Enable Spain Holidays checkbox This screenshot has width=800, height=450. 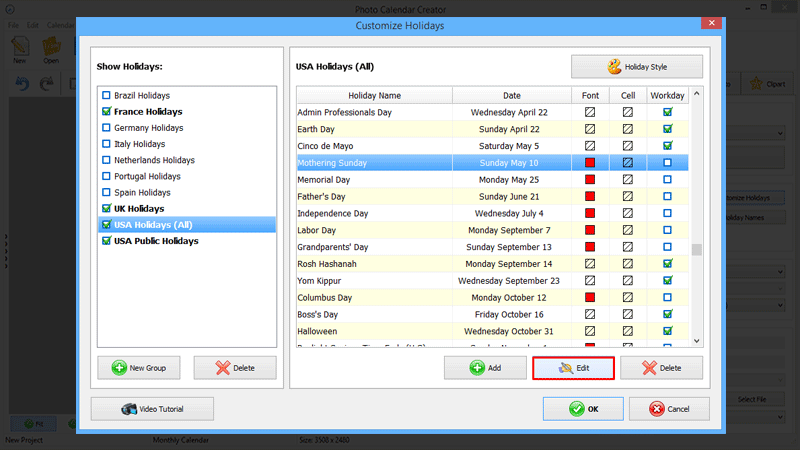pyautogui.click(x=106, y=192)
